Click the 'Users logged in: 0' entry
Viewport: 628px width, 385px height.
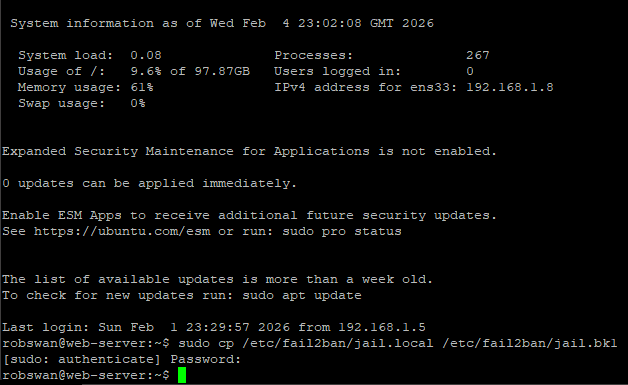[x=374, y=71]
